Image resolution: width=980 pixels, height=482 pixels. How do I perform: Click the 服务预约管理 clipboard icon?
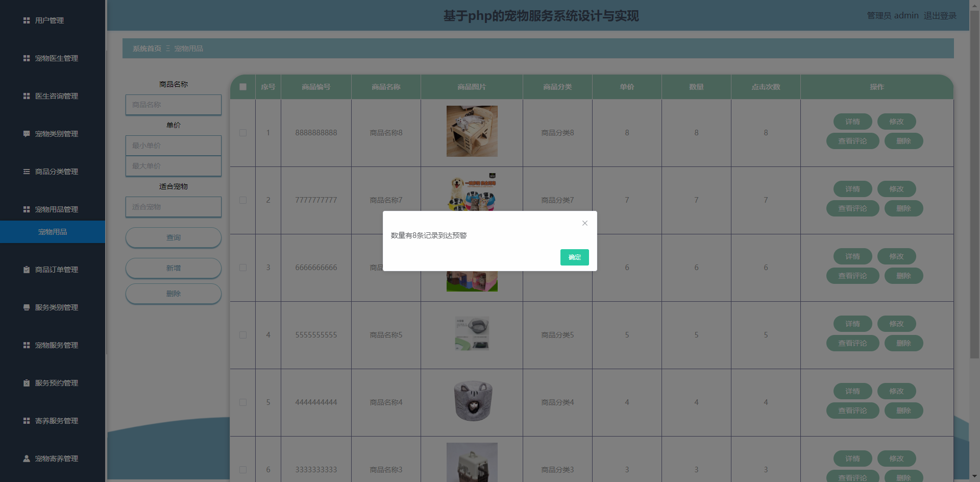(27, 383)
